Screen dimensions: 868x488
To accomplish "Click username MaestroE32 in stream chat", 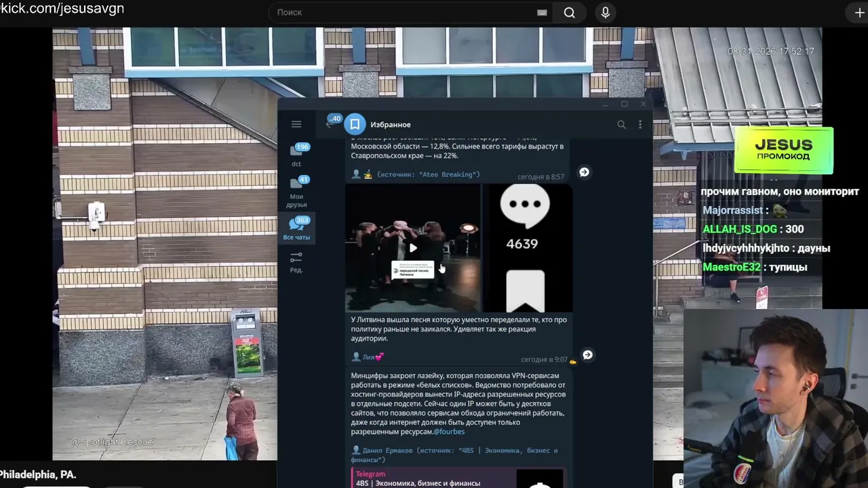I will click(x=732, y=267).
